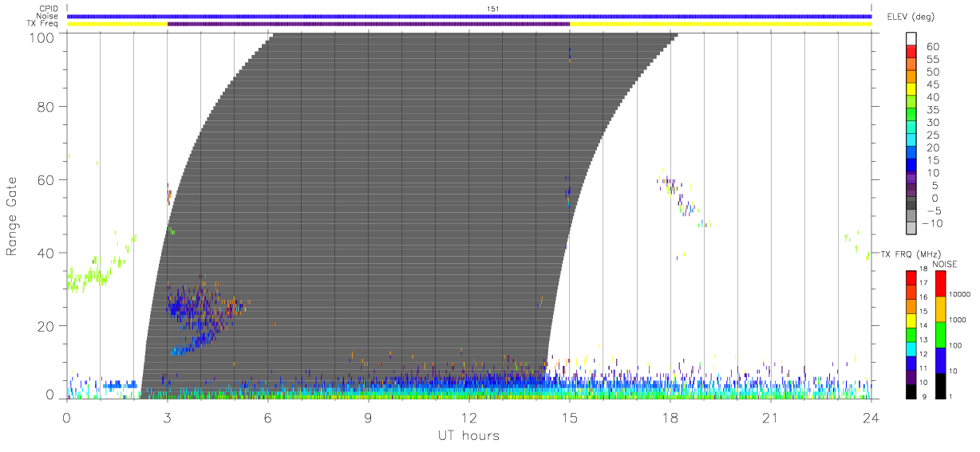Viewport: 980px width, 452px height.
Task: Click the yellow 14–15 swatch in TX FRQ colorbar
Action: pos(911,320)
